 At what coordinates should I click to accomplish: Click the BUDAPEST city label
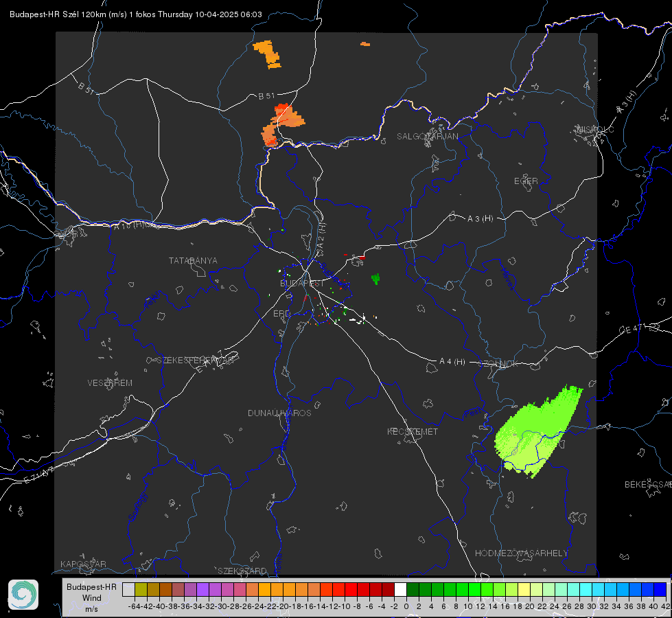click(302, 283)
